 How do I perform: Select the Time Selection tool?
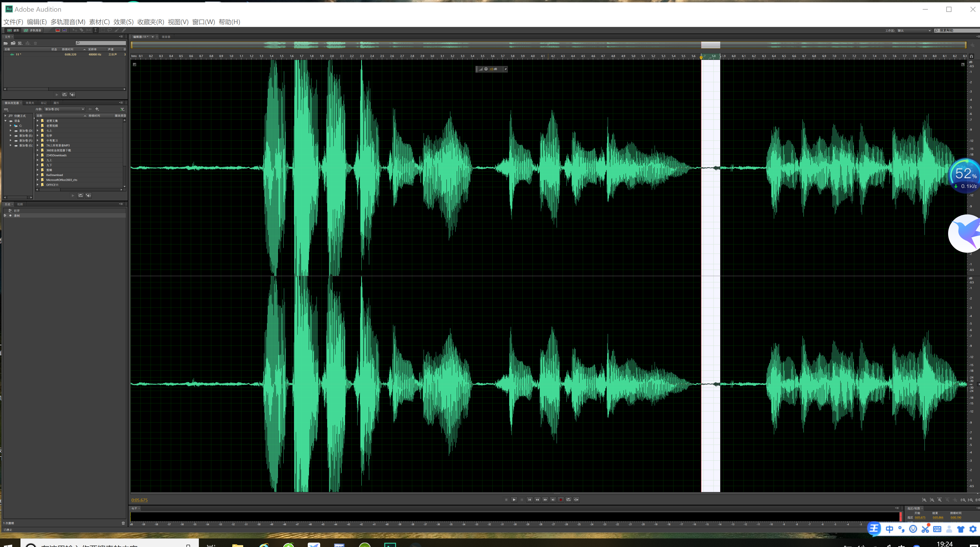(x=96, y=30)
